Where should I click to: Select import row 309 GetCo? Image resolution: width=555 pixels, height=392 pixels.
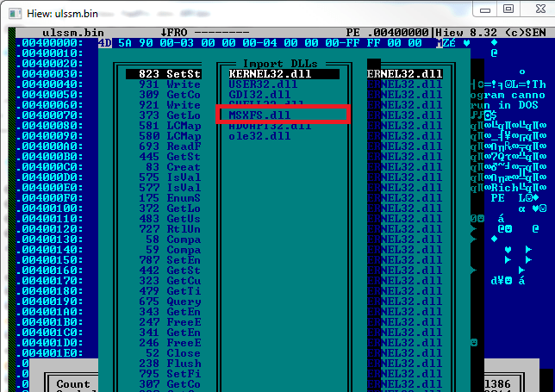click(170, 95)
